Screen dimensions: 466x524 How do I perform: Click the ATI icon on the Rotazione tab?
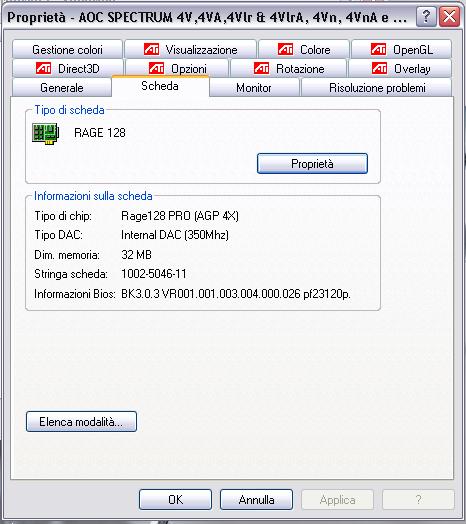261,68
